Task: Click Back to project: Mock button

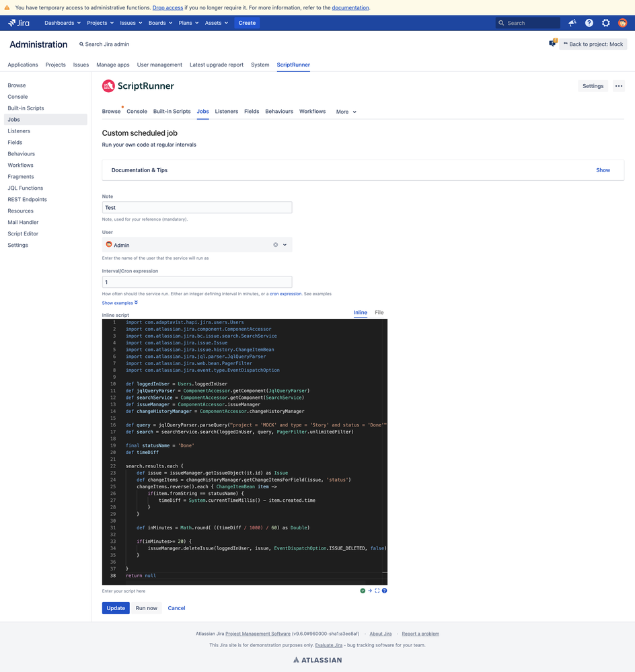Action: 593,44
